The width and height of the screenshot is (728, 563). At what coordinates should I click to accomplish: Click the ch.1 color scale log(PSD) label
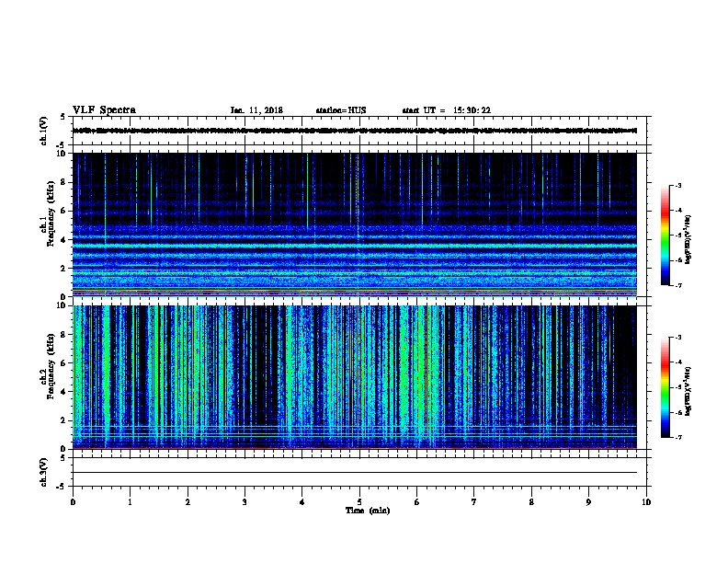coord(688,240)
